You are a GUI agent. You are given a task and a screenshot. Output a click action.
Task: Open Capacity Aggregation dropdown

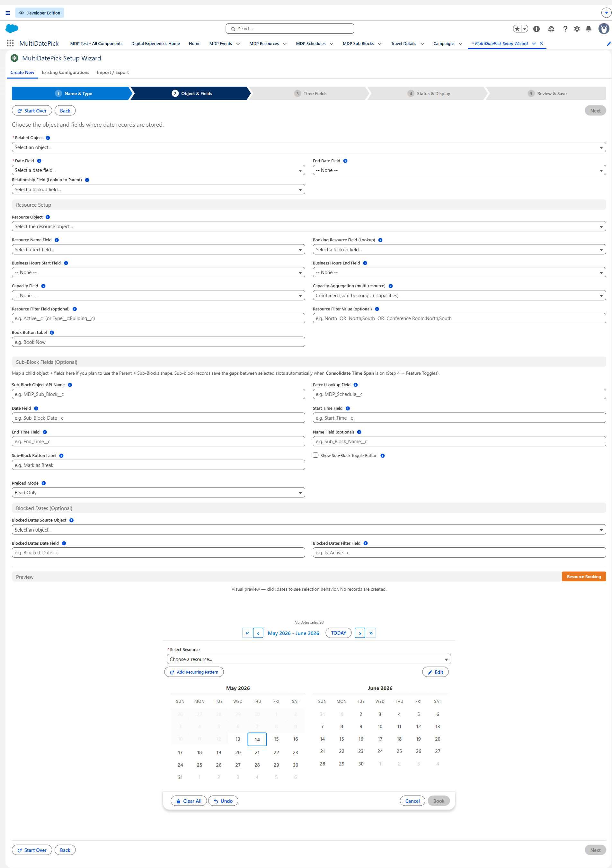click(459, 295)
